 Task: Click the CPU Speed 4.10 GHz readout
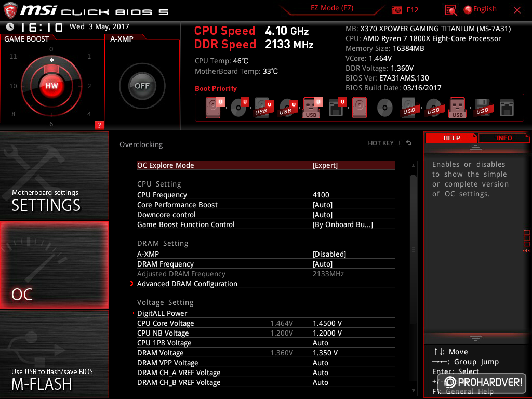tap(251, 31)
